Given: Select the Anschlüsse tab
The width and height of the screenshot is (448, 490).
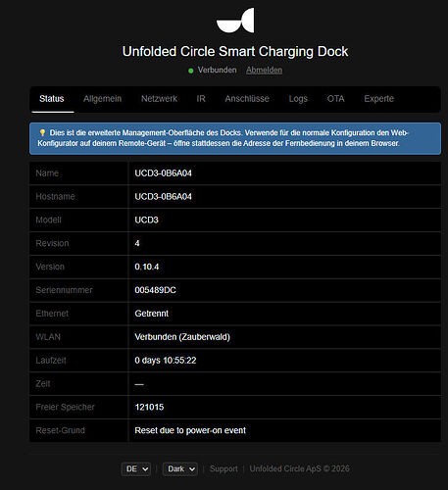Looking at the screenshot, I should pos(247,99).
